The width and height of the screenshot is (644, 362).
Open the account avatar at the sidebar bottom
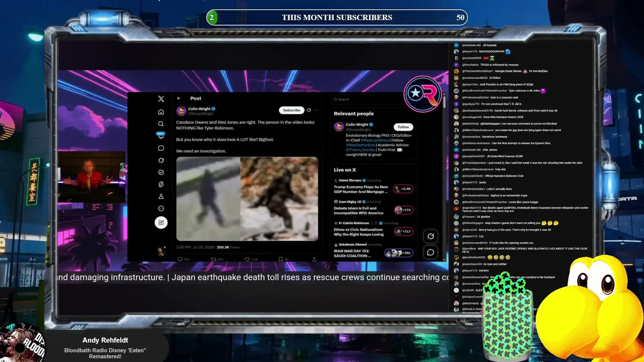[x=161, y=251]
